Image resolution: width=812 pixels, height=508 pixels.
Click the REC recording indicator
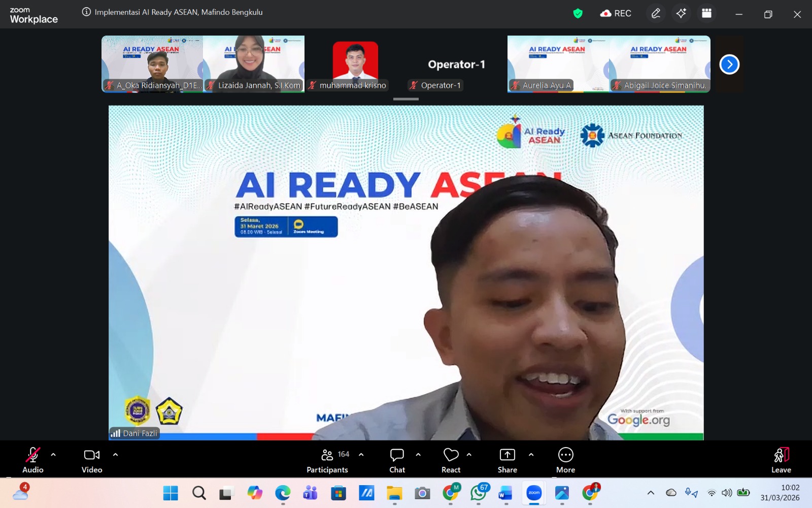tap(616, 14)
